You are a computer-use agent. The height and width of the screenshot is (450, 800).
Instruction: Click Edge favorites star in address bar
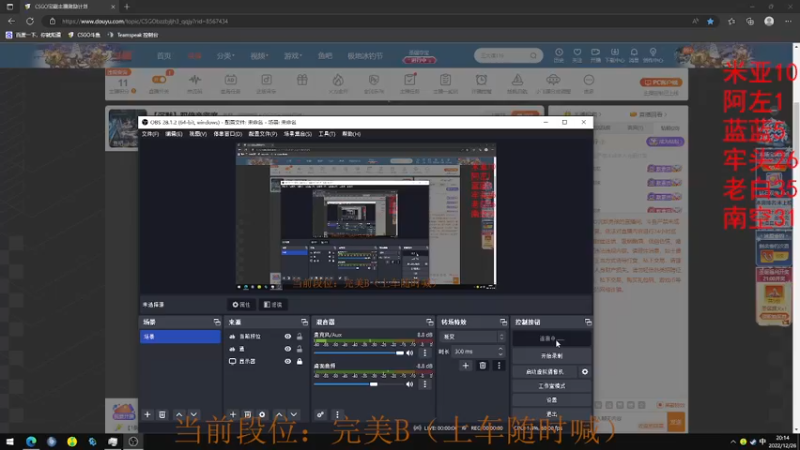pos(710,21)
